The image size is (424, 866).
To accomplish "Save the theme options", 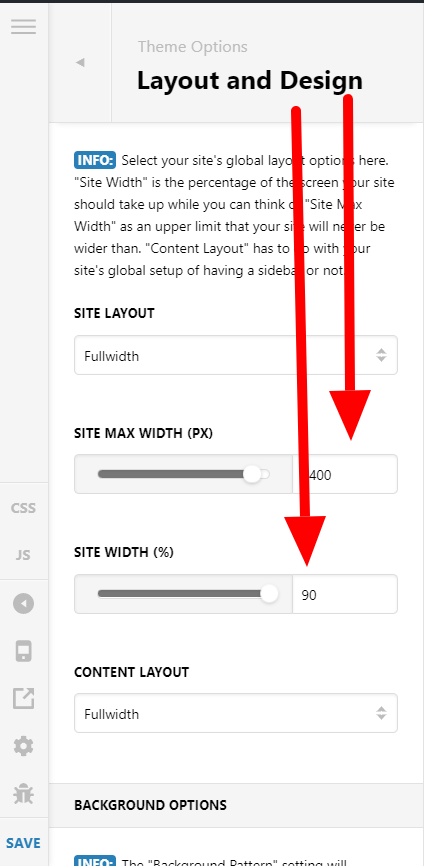I will [x=24, y=843].
